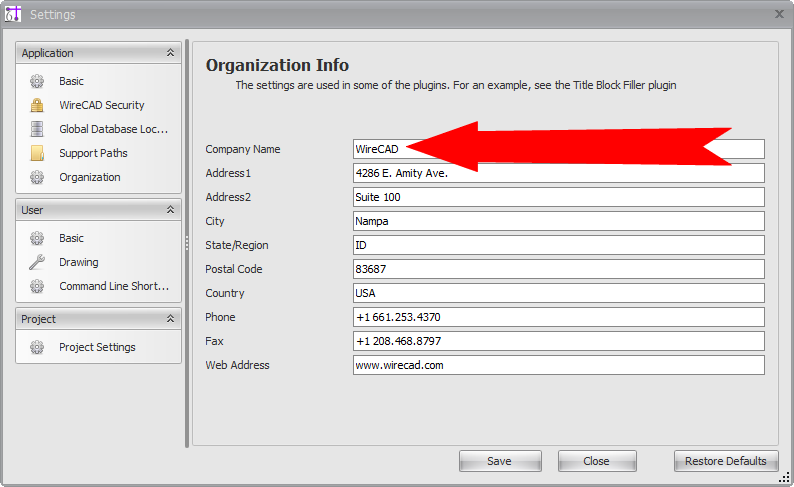Click the folder icon next to Support Paths
The image size is (794, 487).
pyautogui.click(x=37, y=153)
